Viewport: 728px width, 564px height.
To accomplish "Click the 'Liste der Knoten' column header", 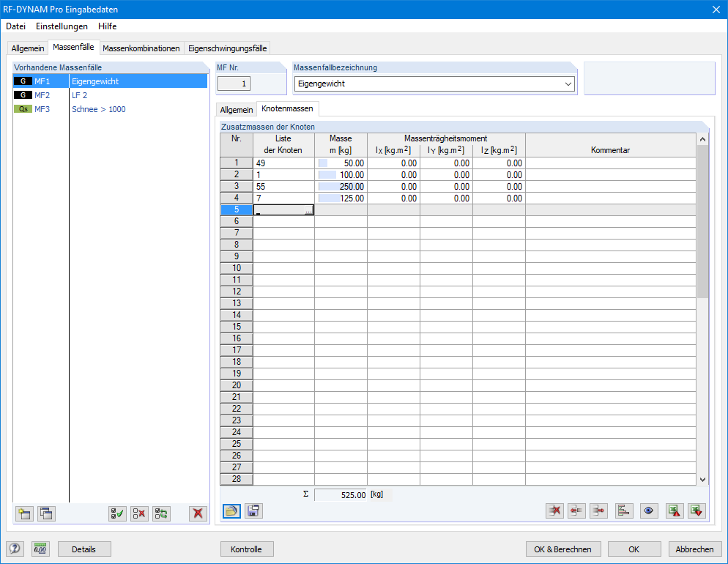I will tap(283, 145).
